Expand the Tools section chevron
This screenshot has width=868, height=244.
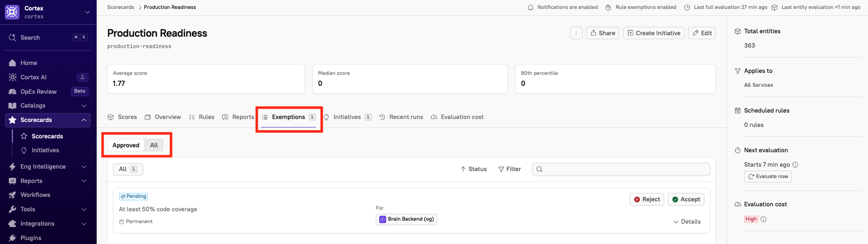(84, 209)
